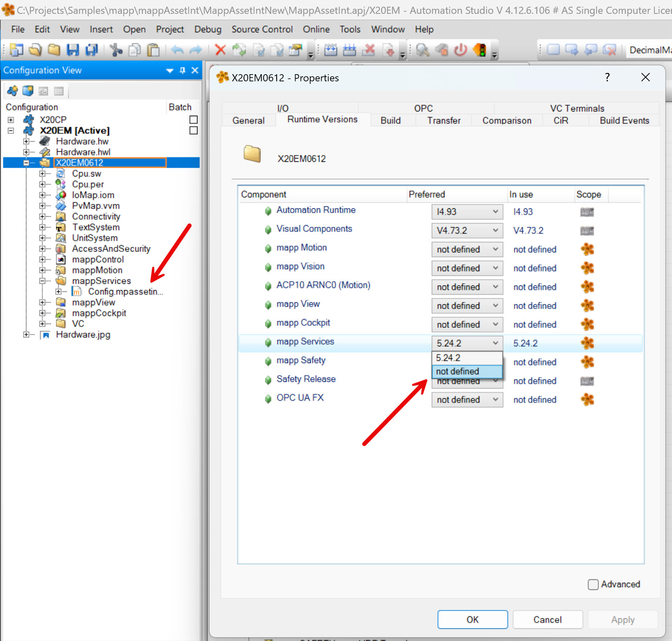
Task: Click the red X delete icon
Action: click(220, 50)
